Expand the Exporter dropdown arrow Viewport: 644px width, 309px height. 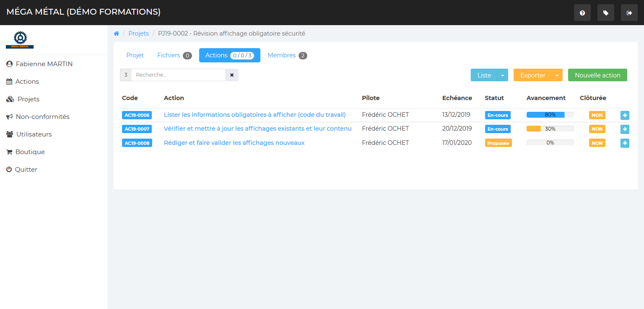pos(557,75)
